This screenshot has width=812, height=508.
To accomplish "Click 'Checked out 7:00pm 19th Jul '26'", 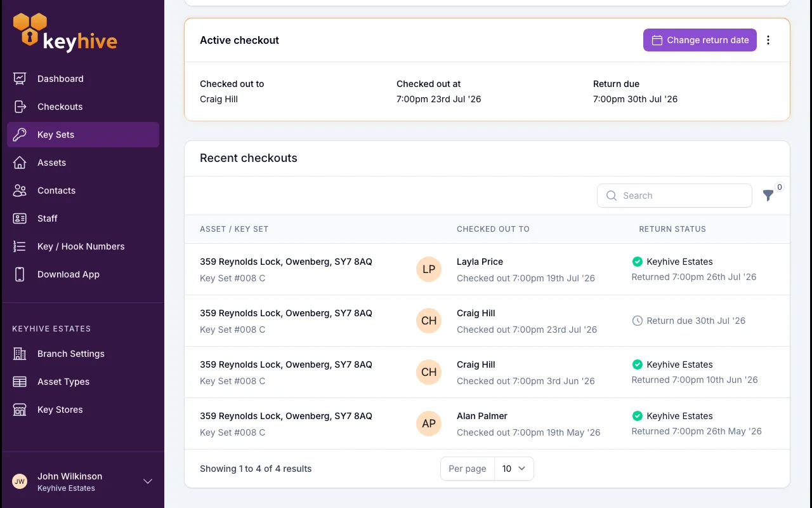I will coord(526,278).
